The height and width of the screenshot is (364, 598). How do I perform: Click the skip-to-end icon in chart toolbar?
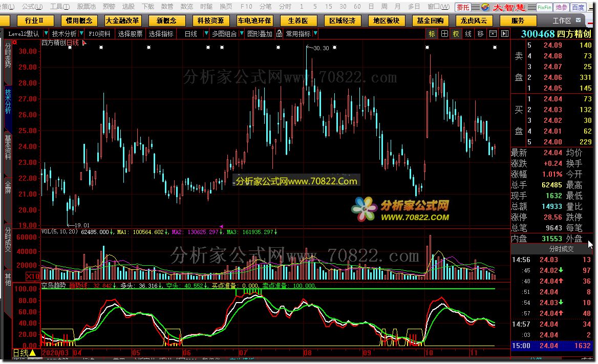pyautogui.click(x=505, y=34)
